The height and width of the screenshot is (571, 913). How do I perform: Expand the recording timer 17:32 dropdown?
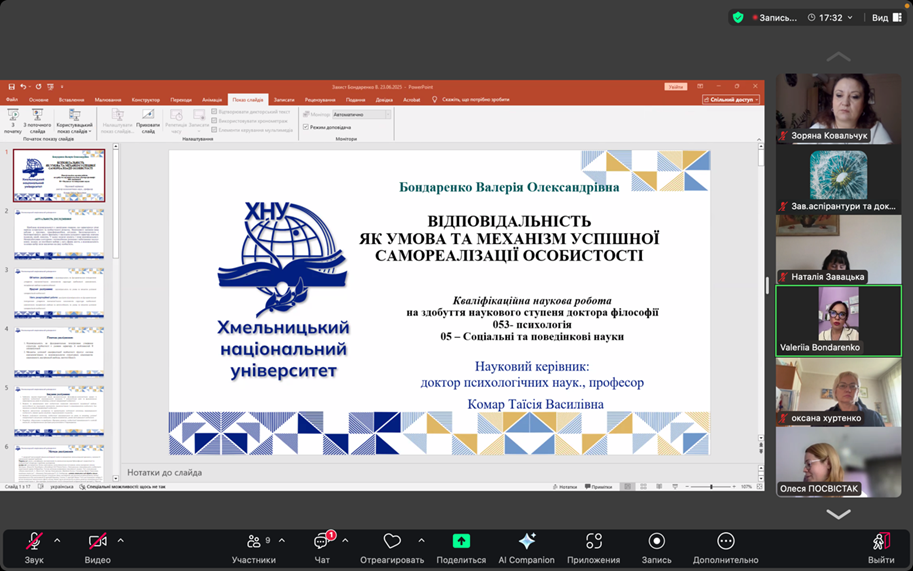click(850, 17)
